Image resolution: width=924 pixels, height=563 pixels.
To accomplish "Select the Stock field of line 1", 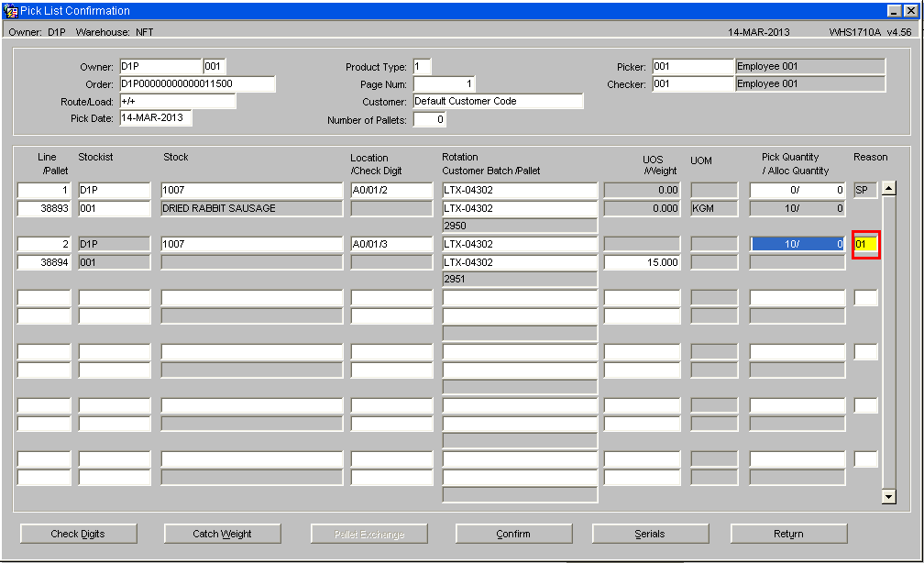I will point(251,190).
